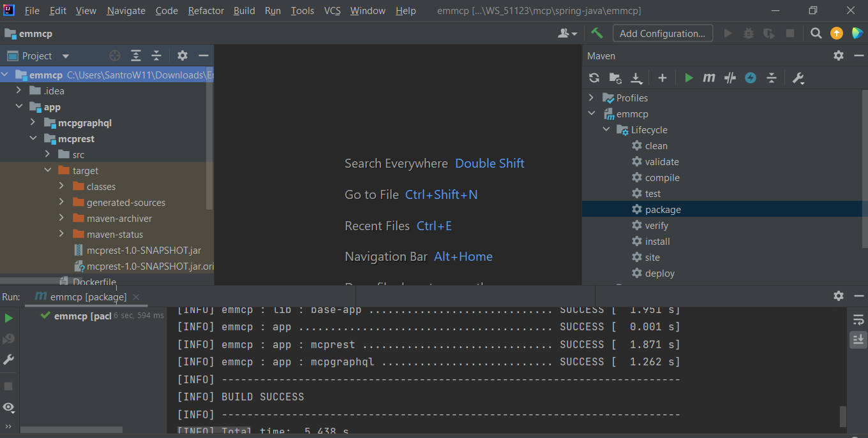Open Project panel gear options
Image resolution: width=868 pixels, height=438 pixels.
tap(183, 55)
